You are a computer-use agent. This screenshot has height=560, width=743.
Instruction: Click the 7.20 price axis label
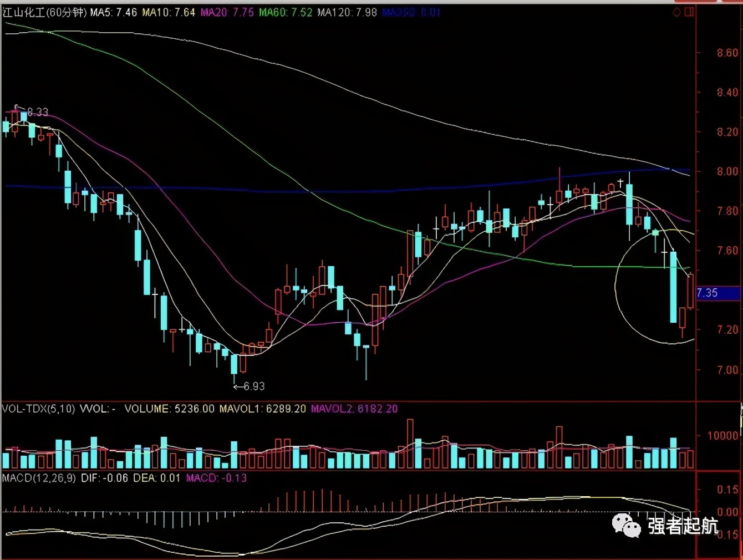point(727,330)
